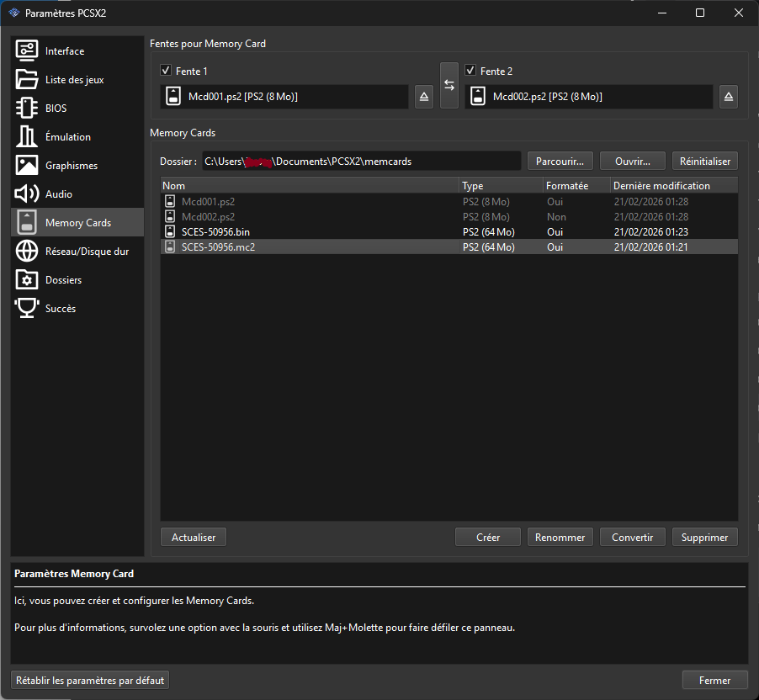Select SCES-50956.bin in the card list
The width and height of the screenshot is (759, 700).
click(215, 232)
